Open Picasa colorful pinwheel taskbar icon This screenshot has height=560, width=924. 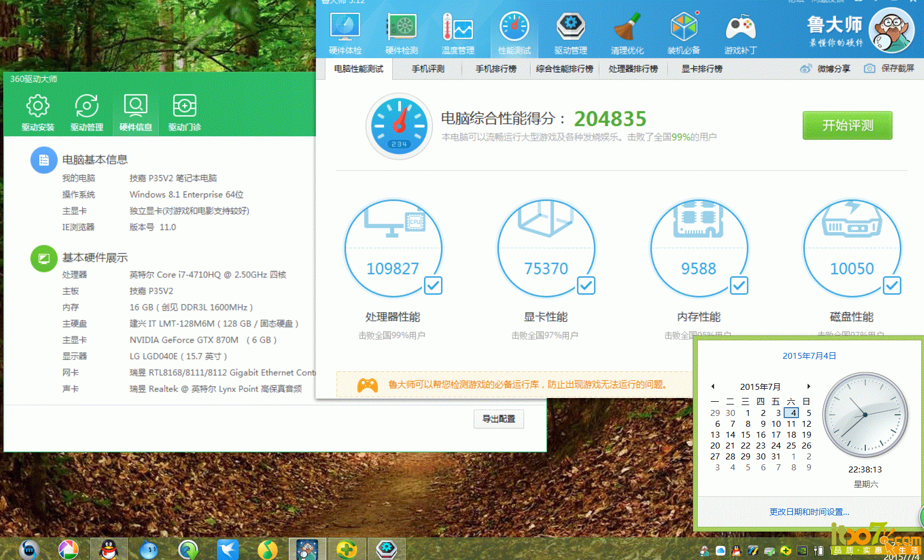(69, 550)
